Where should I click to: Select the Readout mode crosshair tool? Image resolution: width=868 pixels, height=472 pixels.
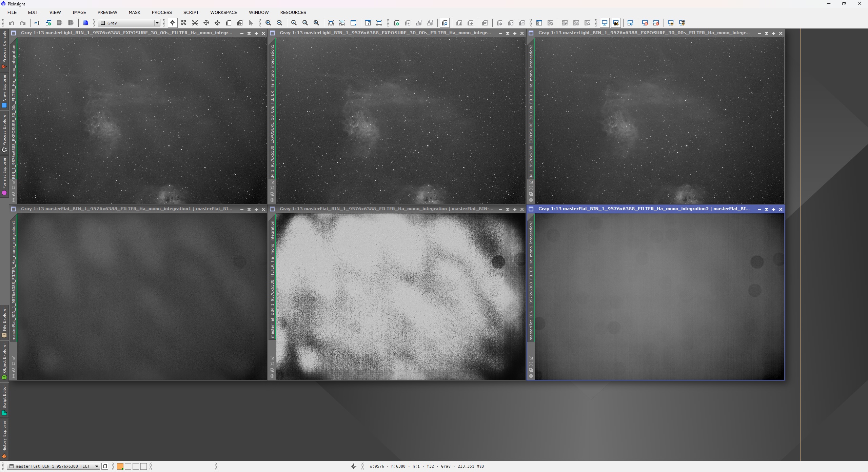[173, 23]
